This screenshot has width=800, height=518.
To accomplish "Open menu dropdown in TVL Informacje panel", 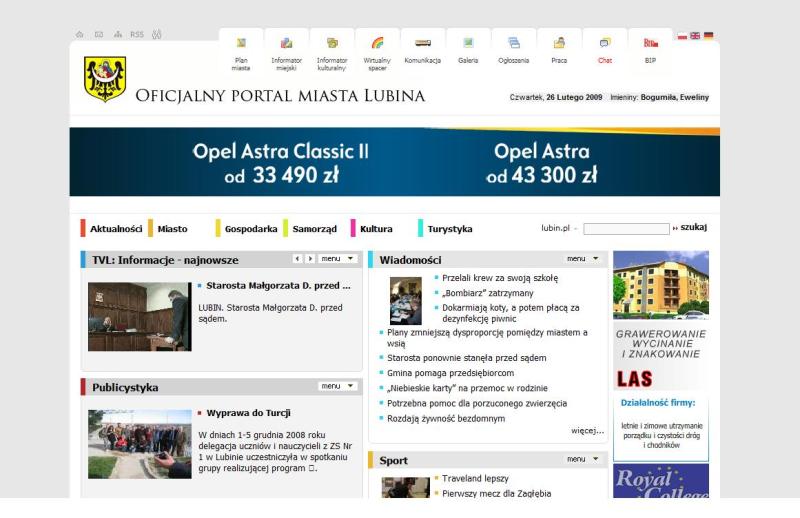I will [337, 259].
